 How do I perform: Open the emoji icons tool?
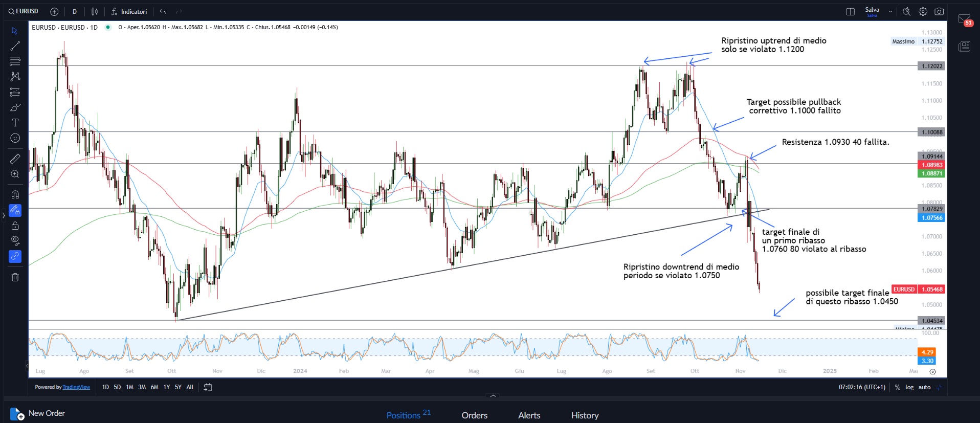click(x=15, y=138)
